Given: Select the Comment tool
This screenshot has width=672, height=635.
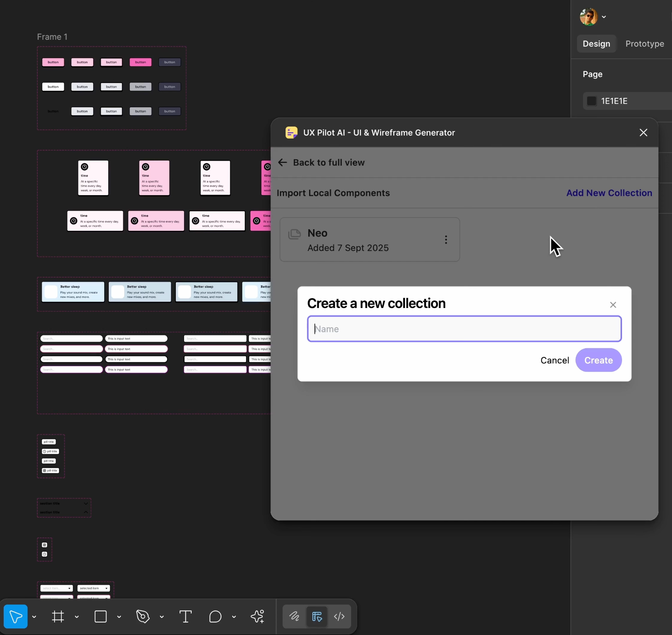Looking at the screenshot, I should (215, 616).
